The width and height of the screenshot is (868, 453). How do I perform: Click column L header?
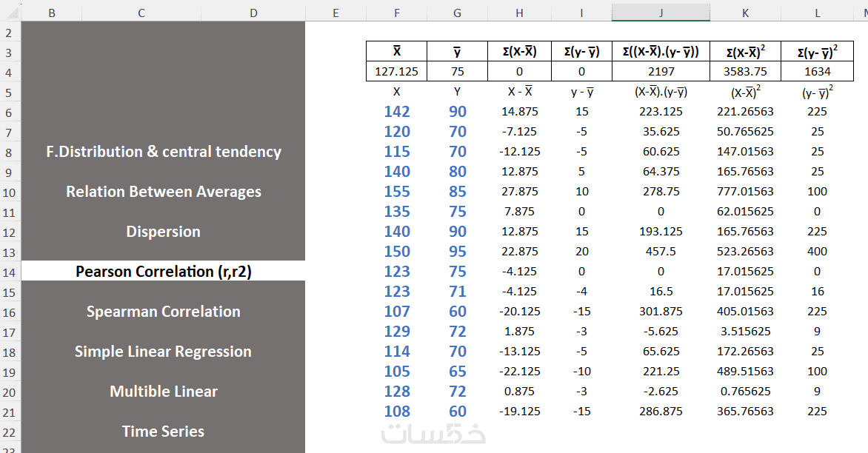pyautogui.click(x=818, y=12)
